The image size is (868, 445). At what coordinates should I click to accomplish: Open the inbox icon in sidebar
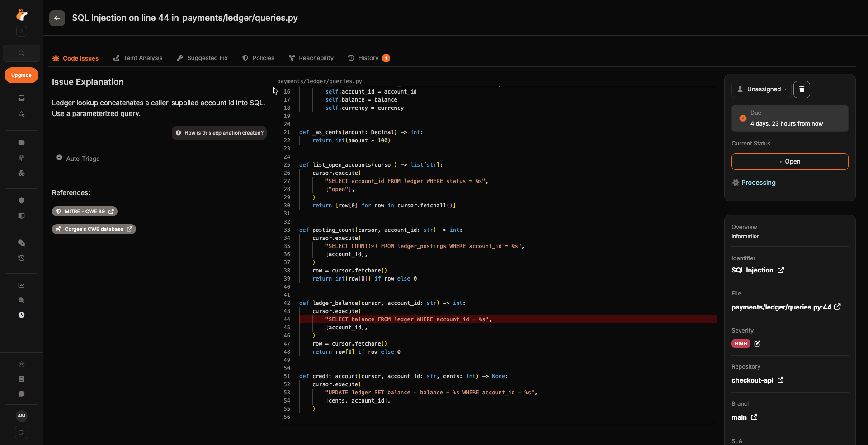pyautogui.click(x=21, y=98)
